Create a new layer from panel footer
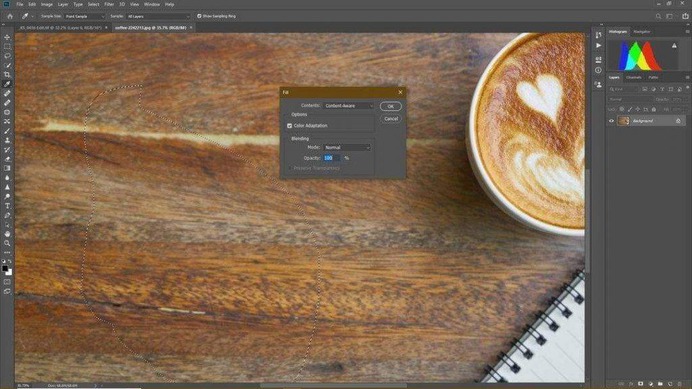The width and height of the screenshot is (692, 389). tap(670, 384)
